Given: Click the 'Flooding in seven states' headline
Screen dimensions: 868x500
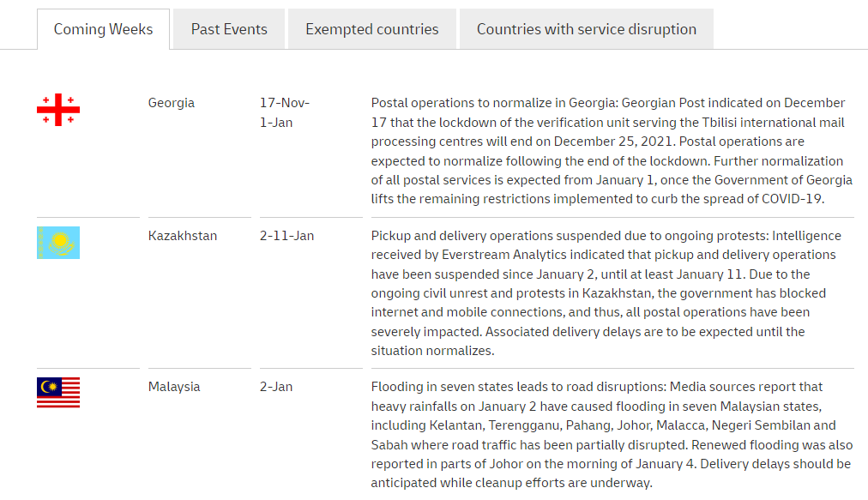Looking at the screenshot, I should (455, 387).
